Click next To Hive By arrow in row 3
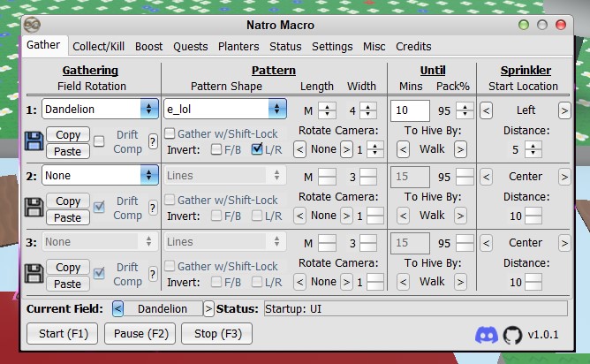 [x=460, y=282]
